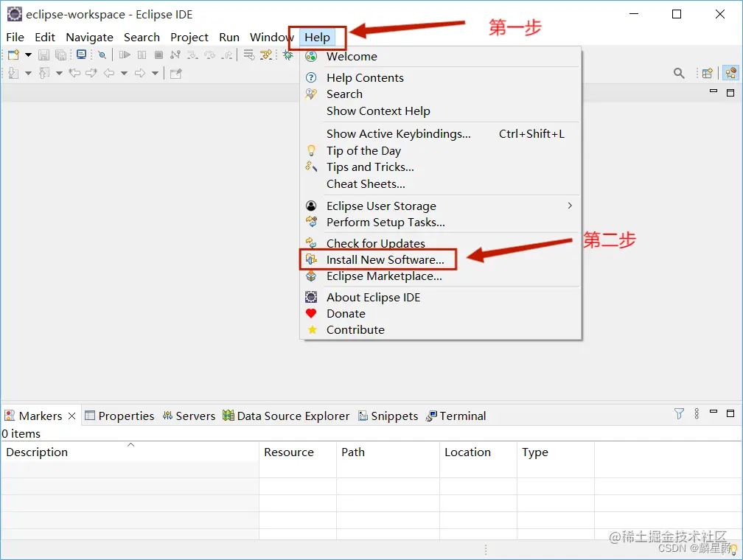Choose Show Context Help
This screenshot has height=560, width=743.
pyautogui.click(x=441, y=111)
